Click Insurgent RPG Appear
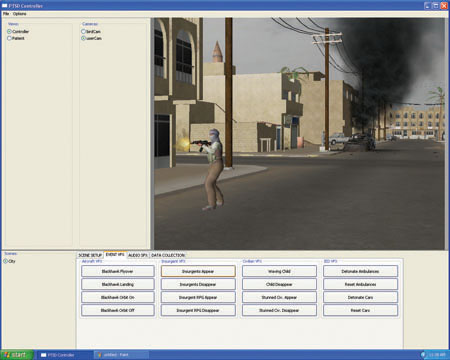The image size is (450, 360). [198, 297]
